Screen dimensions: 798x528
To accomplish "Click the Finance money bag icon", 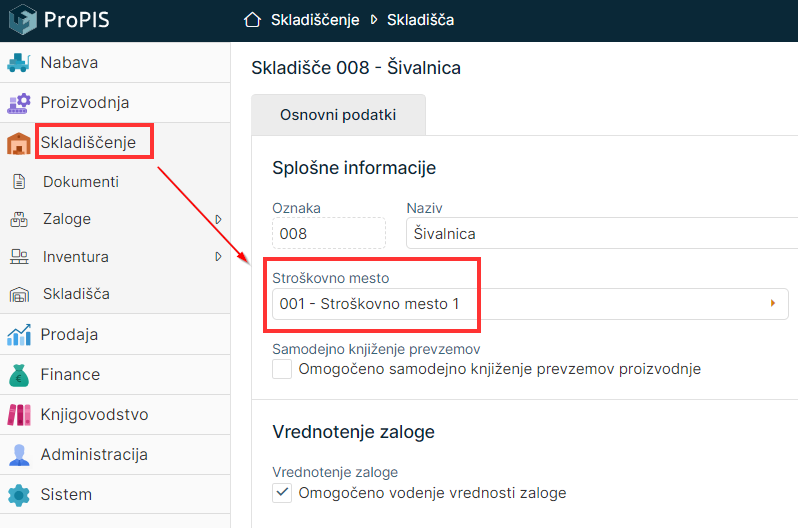I will coord(18,375).
